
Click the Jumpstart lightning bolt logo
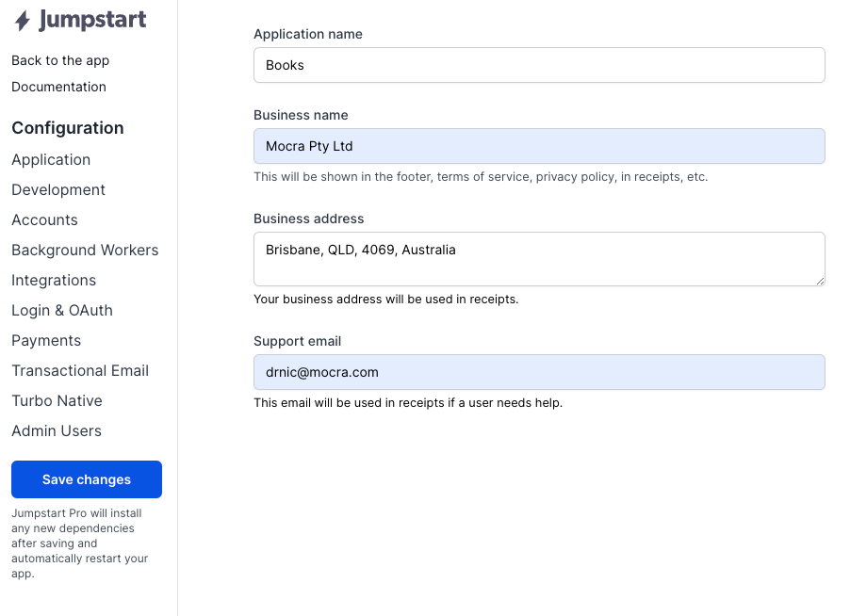click(x=23, y=21)
